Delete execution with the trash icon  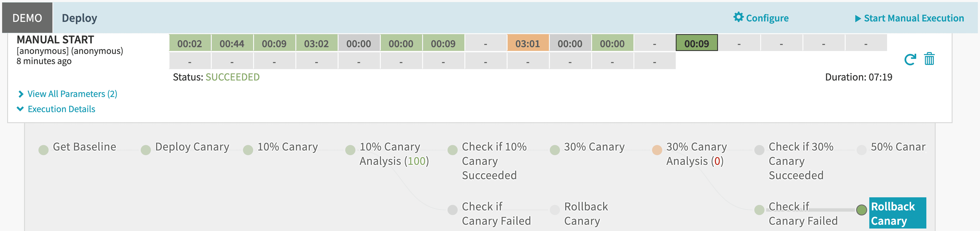(929, 59)
